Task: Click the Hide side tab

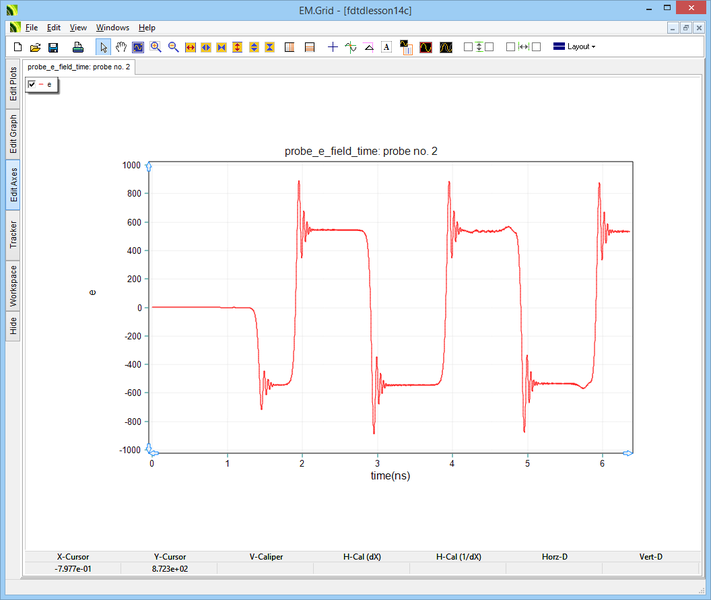Action: [13, 326]
